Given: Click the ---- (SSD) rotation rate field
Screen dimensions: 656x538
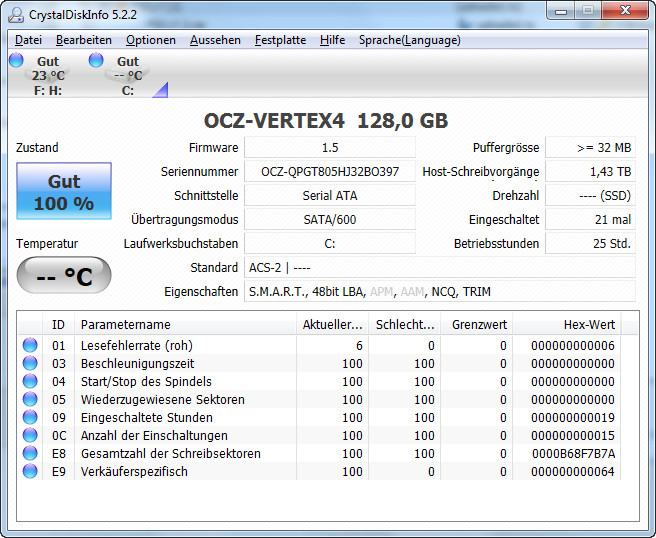Looking at the screenshot, I should tap(590, 195).
